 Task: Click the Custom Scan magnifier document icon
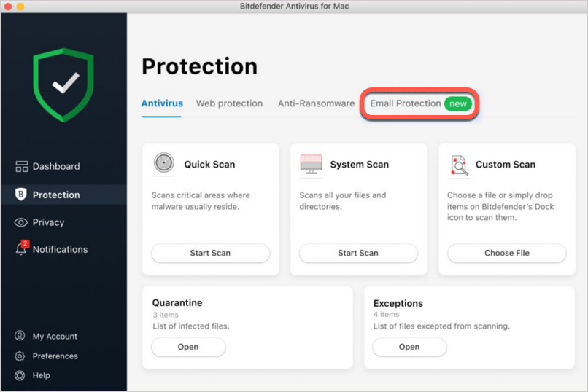pos(460,165)
